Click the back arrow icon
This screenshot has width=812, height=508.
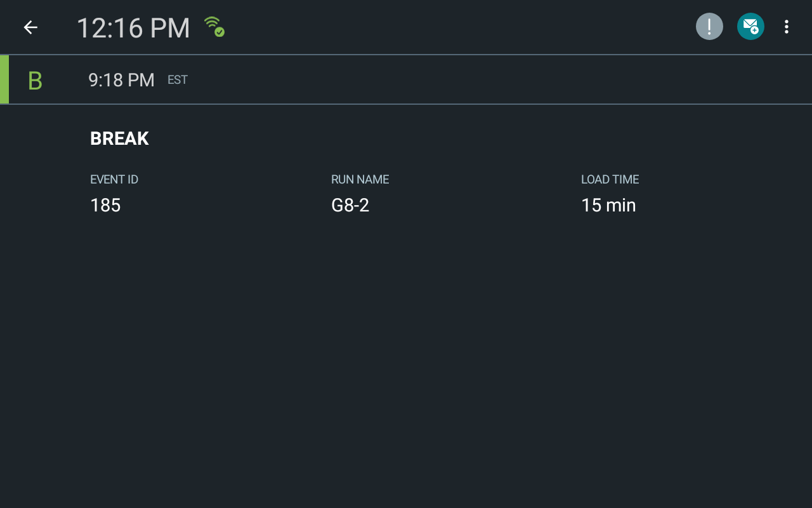tap(30, 27)
